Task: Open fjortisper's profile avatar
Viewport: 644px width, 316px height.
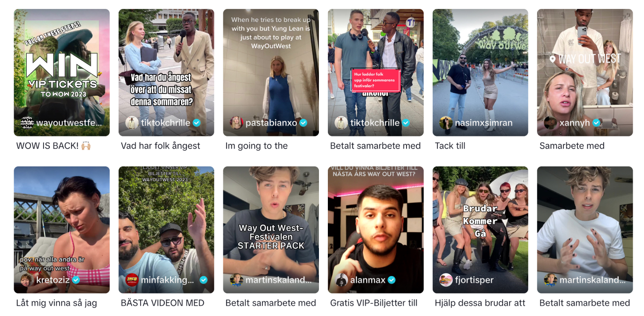Action: tap(446, 280)
